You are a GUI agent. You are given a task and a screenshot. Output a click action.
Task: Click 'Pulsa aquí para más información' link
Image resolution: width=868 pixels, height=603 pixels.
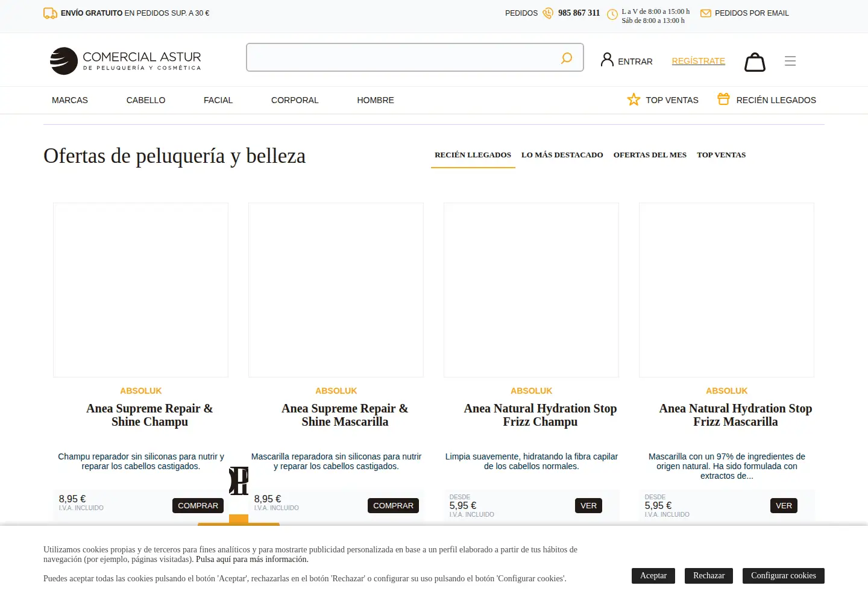[x=252, y=559]
